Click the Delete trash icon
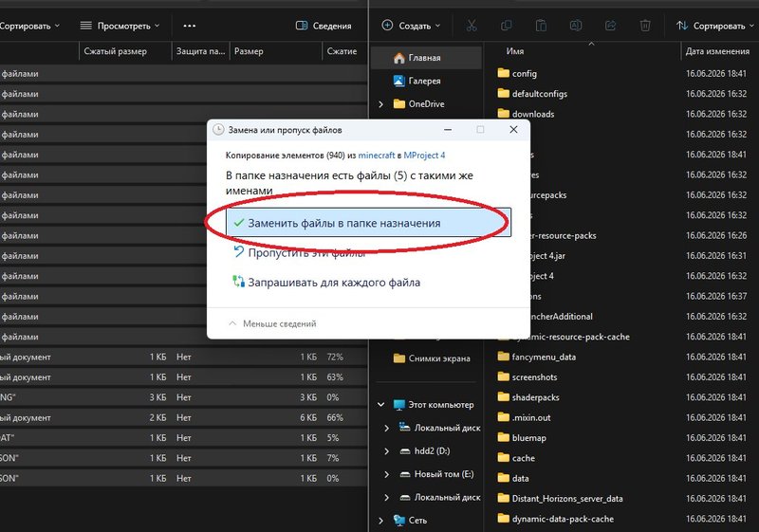The width and height of the screenshot is (759, 532). (x=645, y=26)
